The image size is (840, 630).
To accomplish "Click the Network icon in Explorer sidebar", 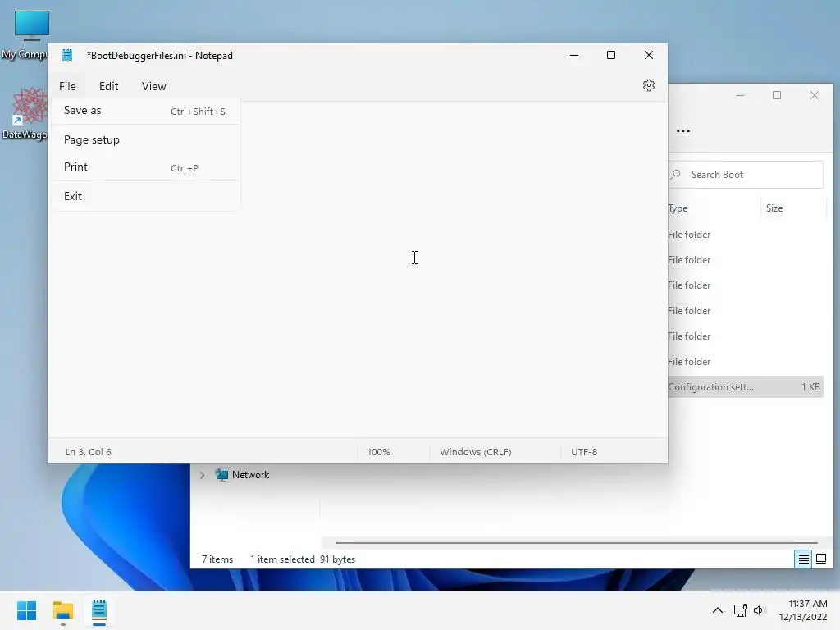I will tap(221, 475).
